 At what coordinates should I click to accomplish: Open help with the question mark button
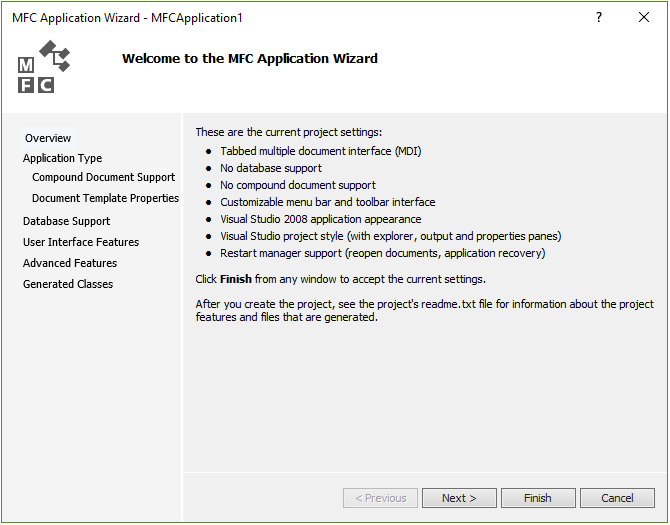[598, 18]
